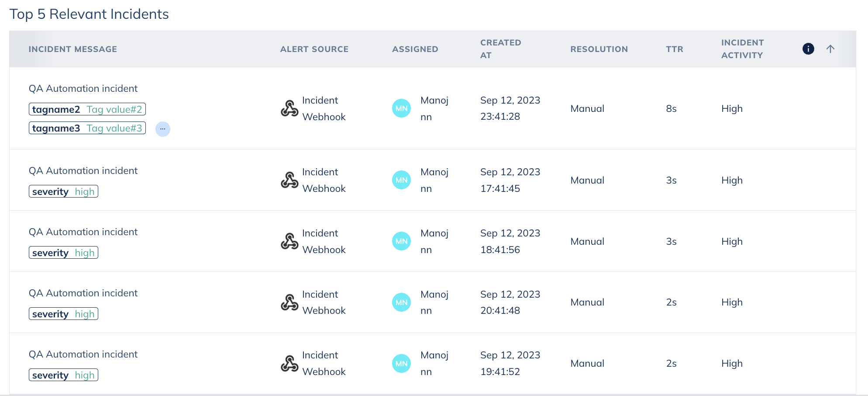Sort by the Created At column header
868x396 pixels.
tap(500, 49)
